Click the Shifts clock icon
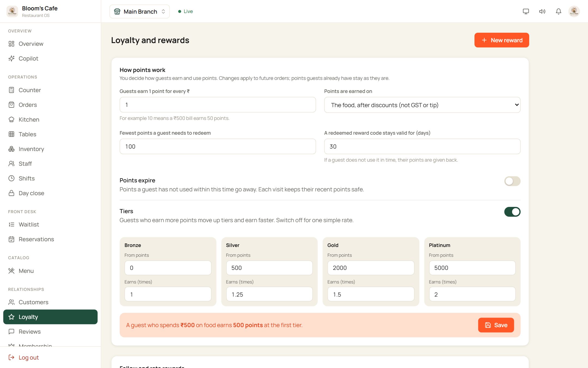588x368 pixels. [11, 179]
